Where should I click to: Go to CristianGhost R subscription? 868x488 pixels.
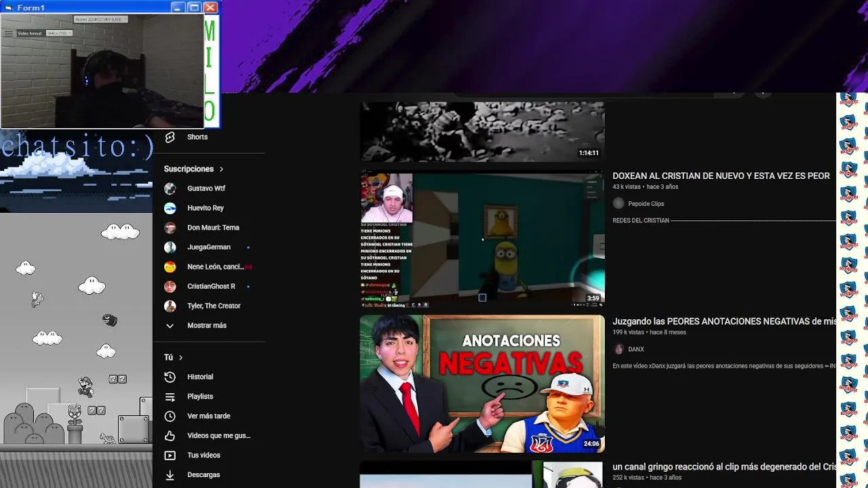tap(211, 287)
